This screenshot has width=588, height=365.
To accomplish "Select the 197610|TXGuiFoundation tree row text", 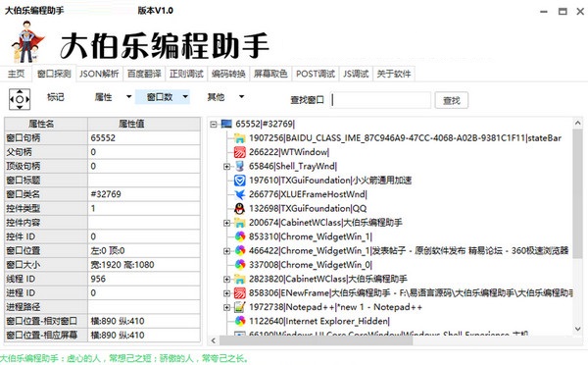I will tap(330, 181).
